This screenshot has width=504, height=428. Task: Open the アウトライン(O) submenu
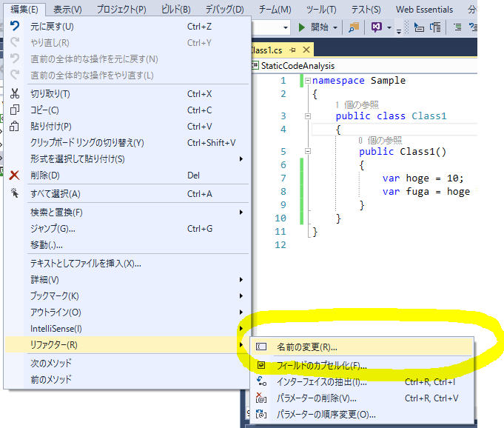[127, 312]
